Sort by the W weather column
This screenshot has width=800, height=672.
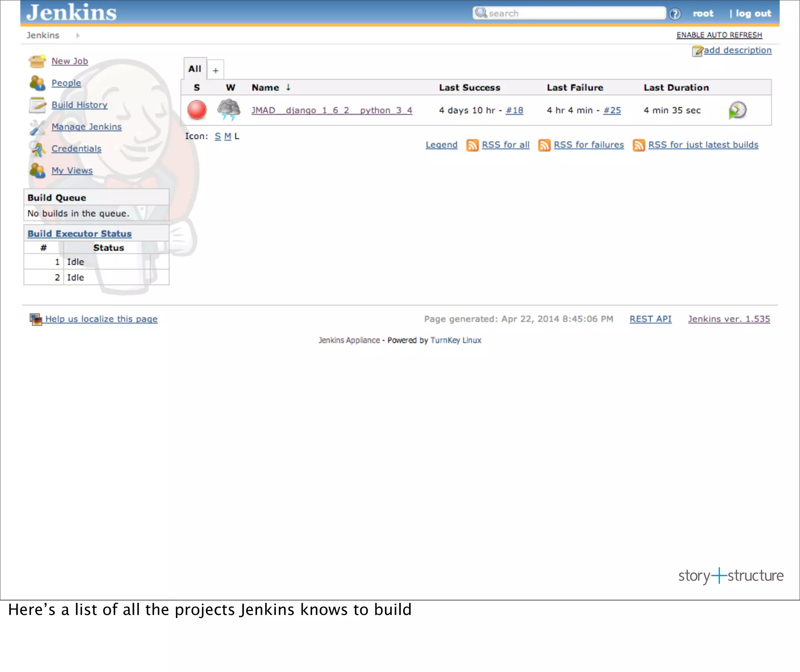231,88
